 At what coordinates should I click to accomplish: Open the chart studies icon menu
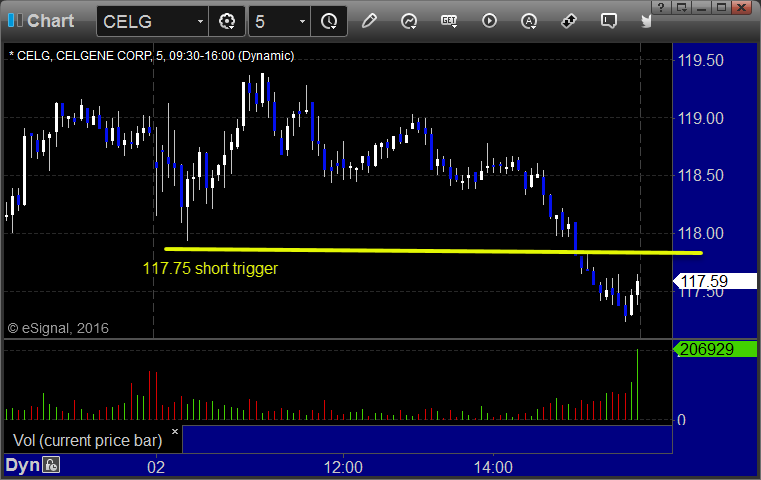pos(409,21)
